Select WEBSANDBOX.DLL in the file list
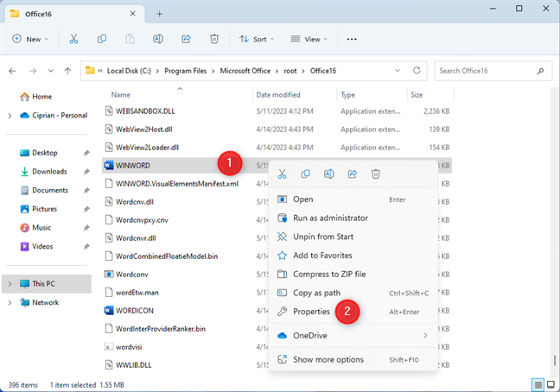This screenshot has width=560, height=392. coord(145,111)
